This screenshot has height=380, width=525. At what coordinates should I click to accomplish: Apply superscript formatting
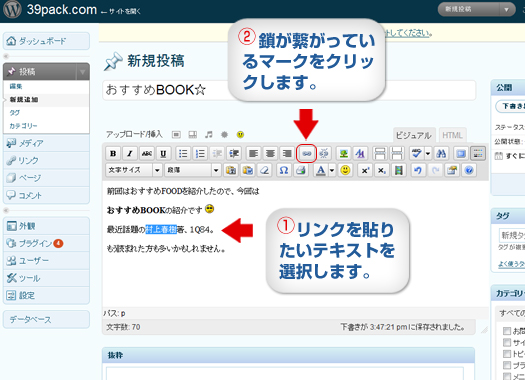tap(365, 170)
